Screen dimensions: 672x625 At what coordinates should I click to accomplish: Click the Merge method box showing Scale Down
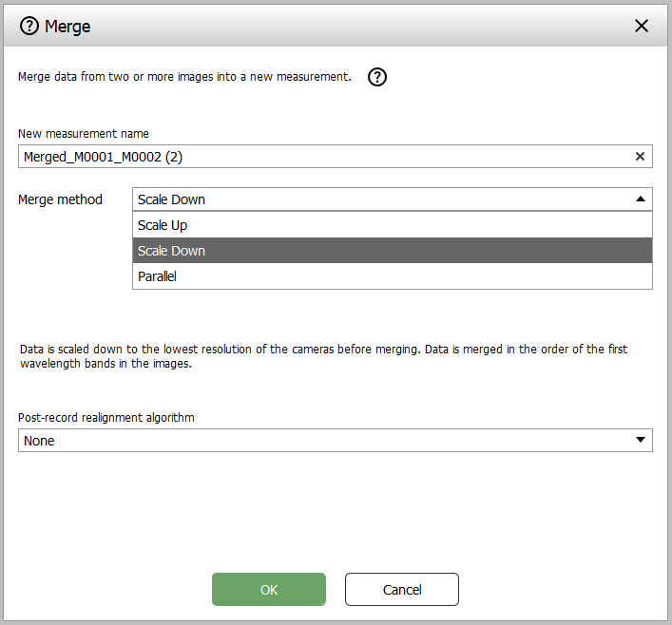point(380,199)
